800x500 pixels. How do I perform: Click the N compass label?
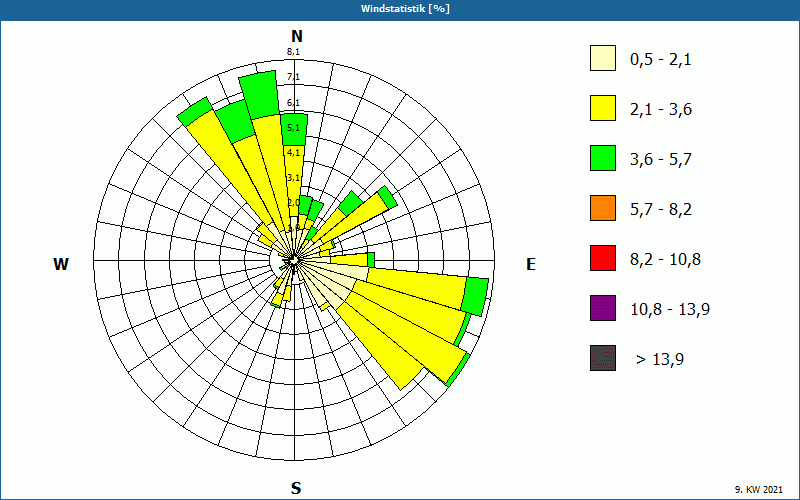[297, 36]
